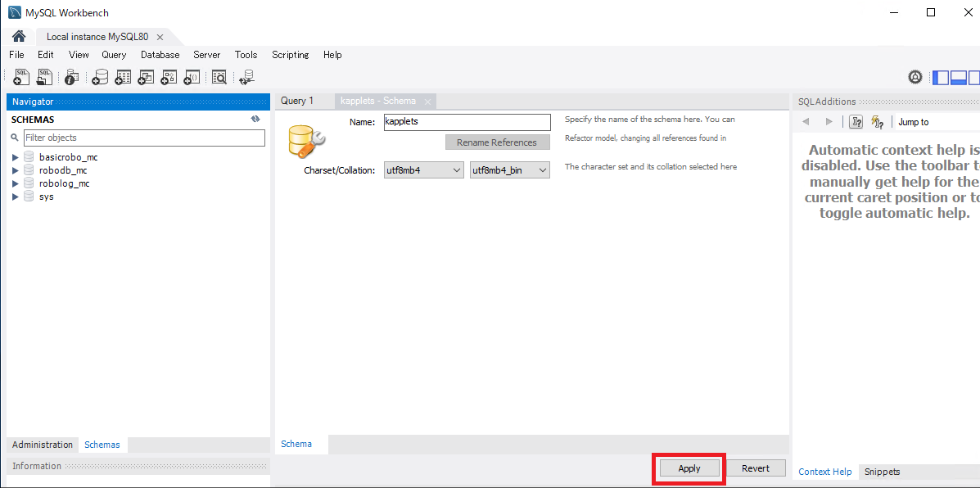Expand the basicrobo_mc schema
980x488 pixels.
click(x=16, y=157)
